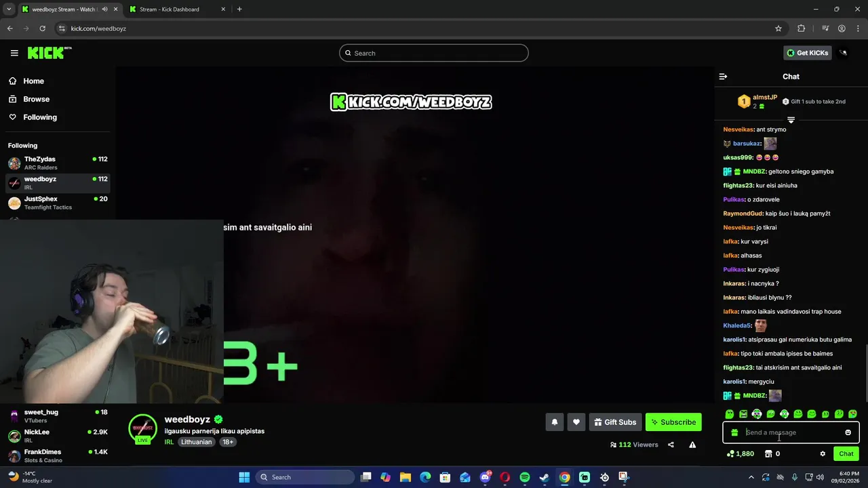The image size is (868, 488).
Task: Subscribe to weedboyz
Action: pyautogui.click(x=673, y=422)
